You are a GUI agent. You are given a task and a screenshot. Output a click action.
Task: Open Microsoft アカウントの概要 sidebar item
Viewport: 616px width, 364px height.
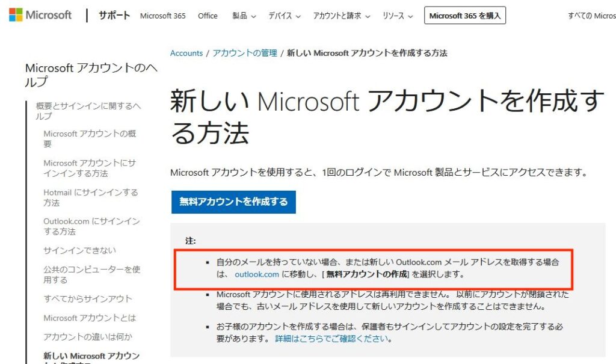click(90, 138)
